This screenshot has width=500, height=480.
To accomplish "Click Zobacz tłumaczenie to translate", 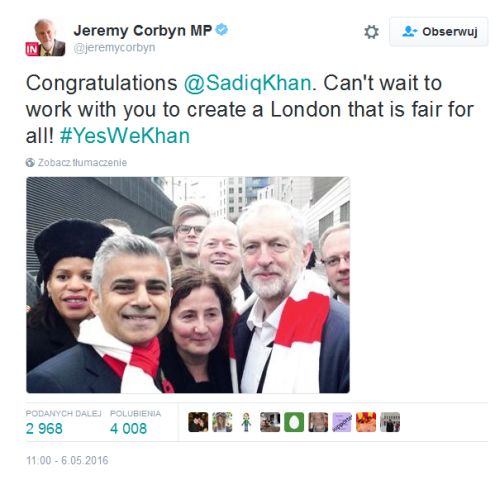I will coord(82,163).
